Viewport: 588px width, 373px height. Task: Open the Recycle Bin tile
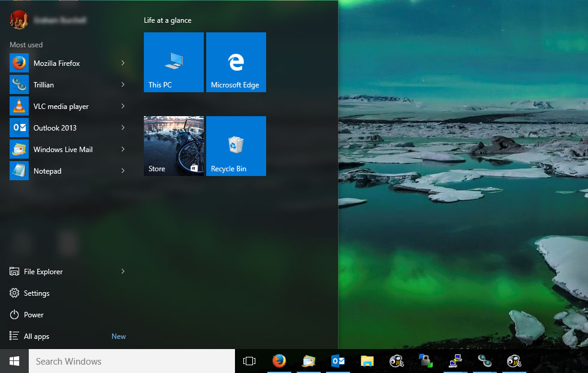point(236,146)
